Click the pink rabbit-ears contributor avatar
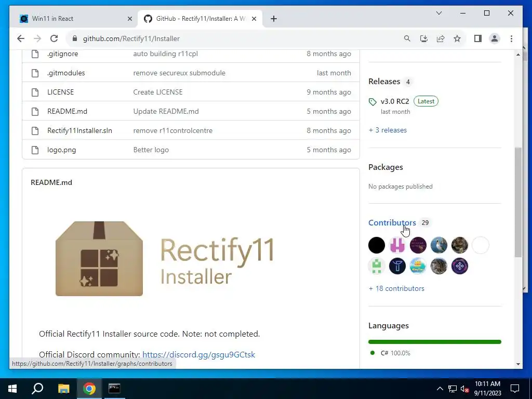Image resolution: width=532 pixels, height=399 pixels. [x=397, y=245]
